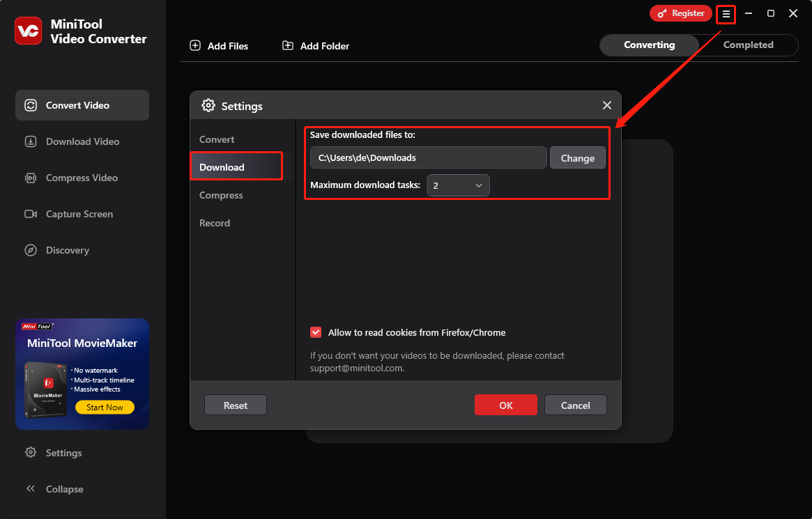Open Compress Video from the sidebar

pos(82,178)
